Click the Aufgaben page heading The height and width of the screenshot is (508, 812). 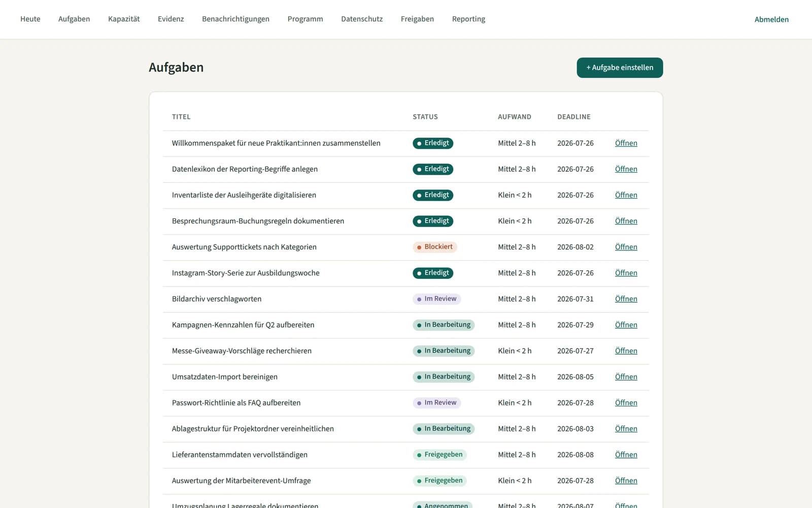[176, 68]
